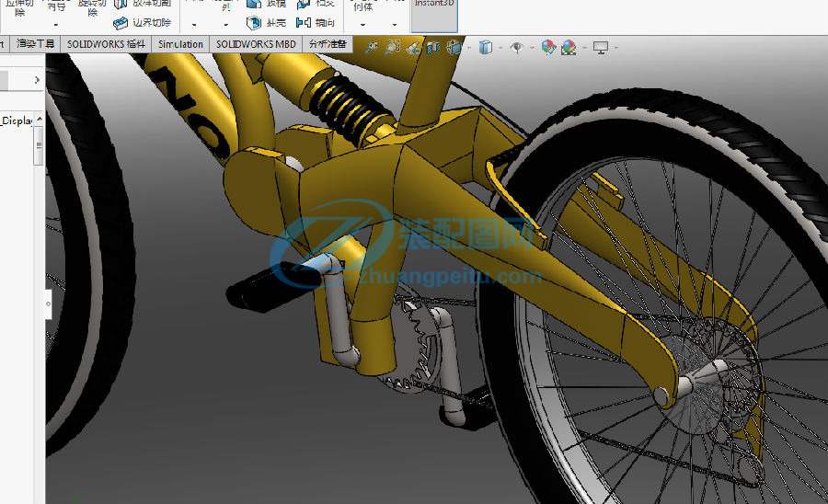Expand the Hide/Show Items dropdown arrow
Viewport: 828px width, 504px height.
point(531,48)
